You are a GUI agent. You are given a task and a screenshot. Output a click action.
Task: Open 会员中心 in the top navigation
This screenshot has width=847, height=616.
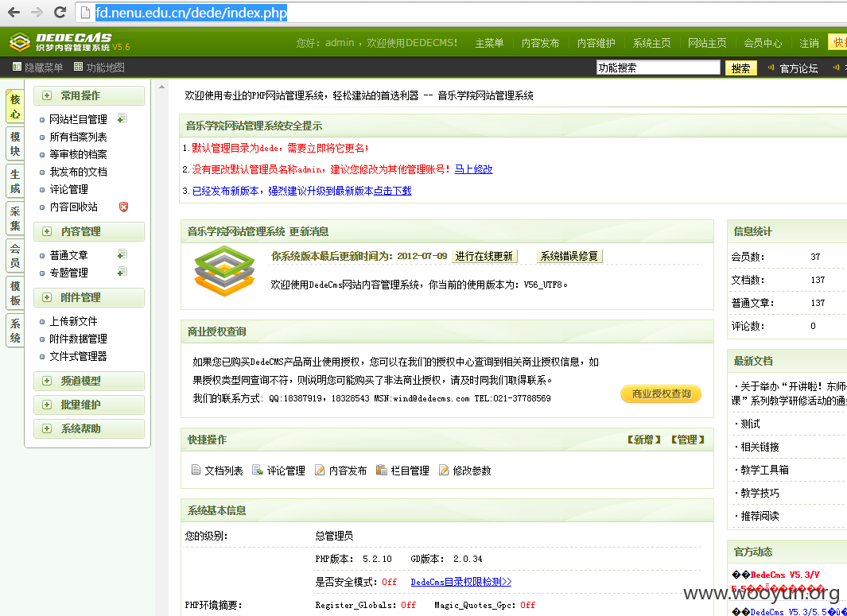point(763,43)
